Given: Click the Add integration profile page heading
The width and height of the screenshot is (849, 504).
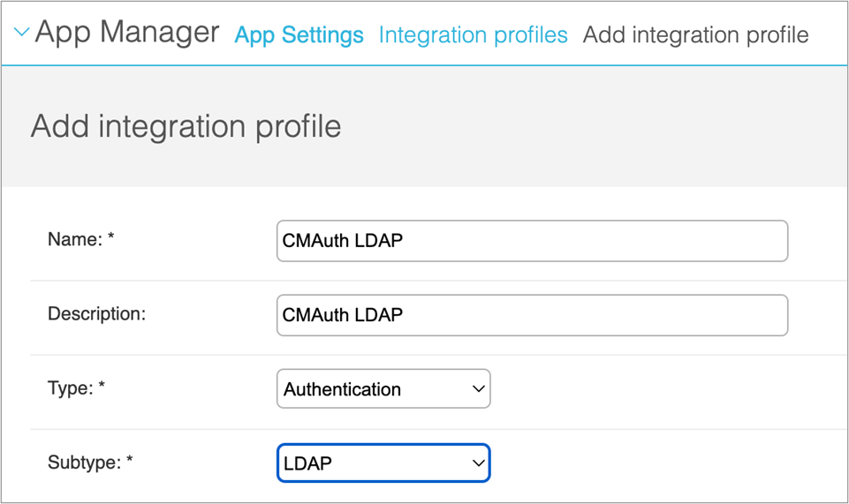Looking at the screenshot, I should pos(186,126).
